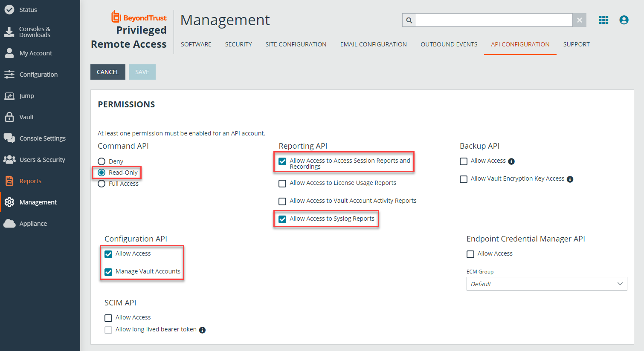The image size is (644, 351).
Task: Open the user profile icon
Action: 624,20
